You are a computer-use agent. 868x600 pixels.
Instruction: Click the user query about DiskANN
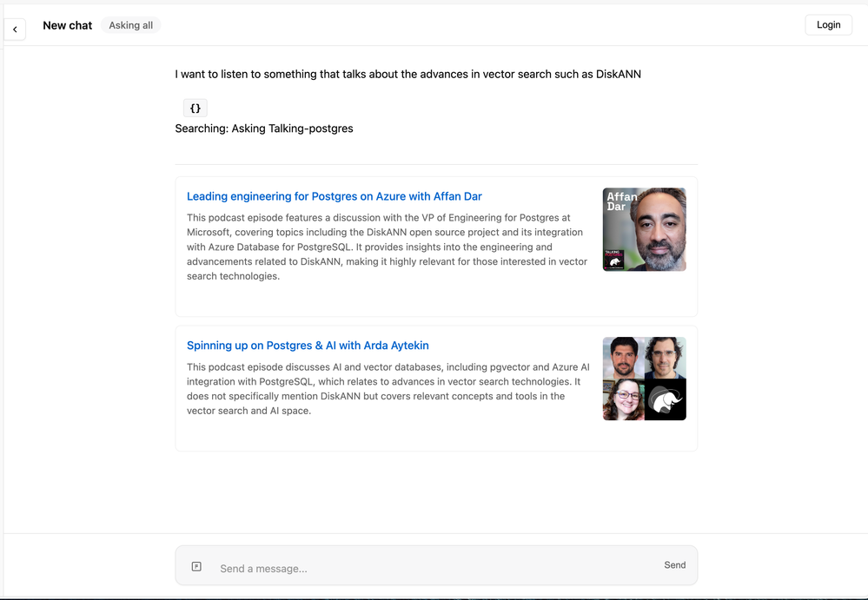coord(408,74)
